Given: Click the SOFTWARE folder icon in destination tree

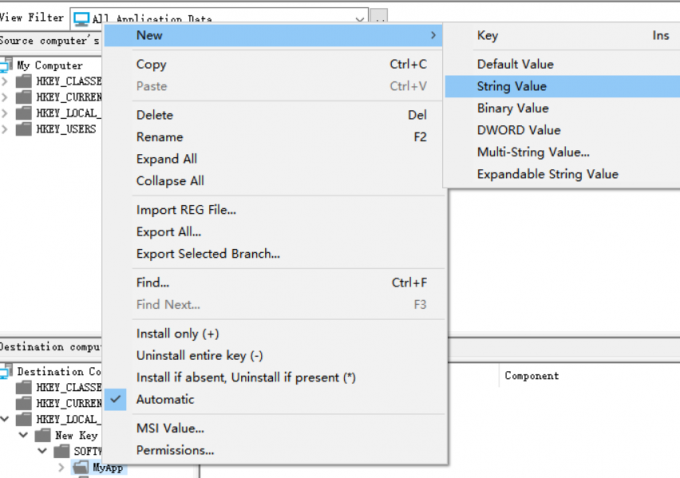Looking at the screenshot, I should [60, 451].
